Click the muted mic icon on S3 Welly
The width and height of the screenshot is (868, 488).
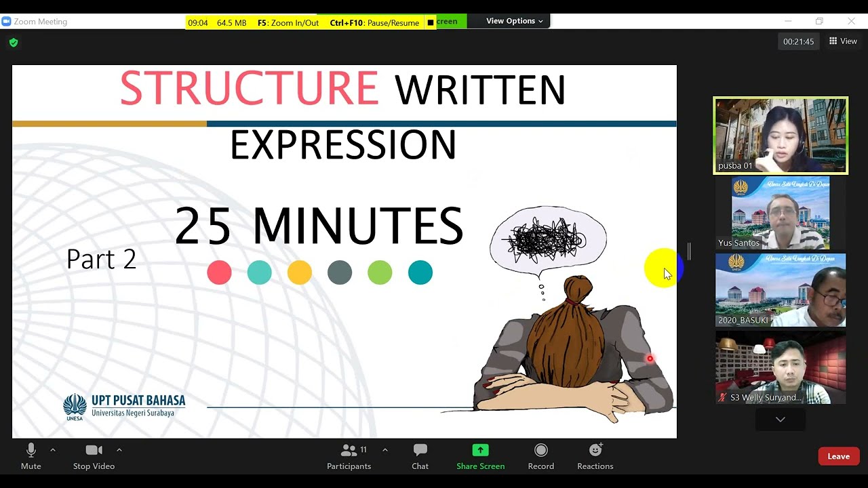[x=723, y=398]
